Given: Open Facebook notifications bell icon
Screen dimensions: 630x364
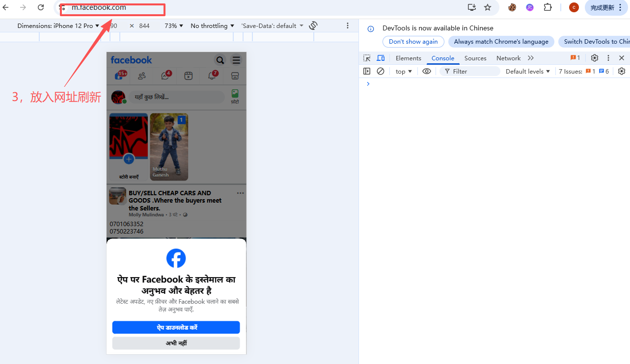Looking at the screenshot, I should click(212, 76).
